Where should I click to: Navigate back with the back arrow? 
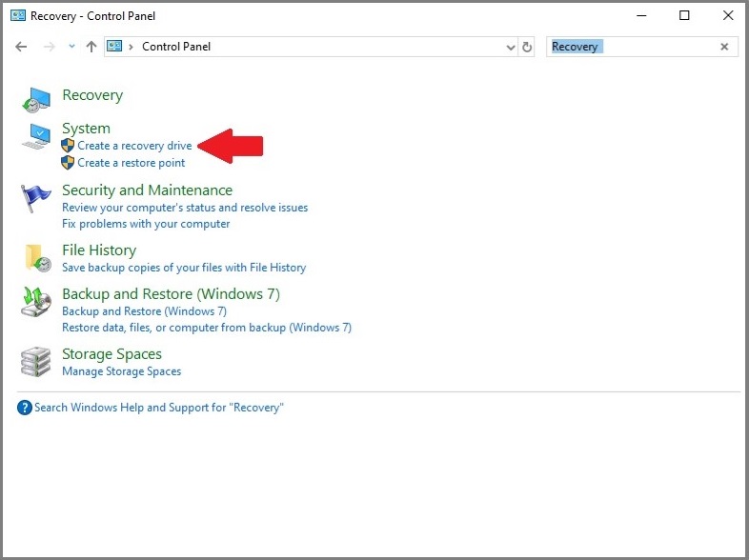[x=22, y=47]
